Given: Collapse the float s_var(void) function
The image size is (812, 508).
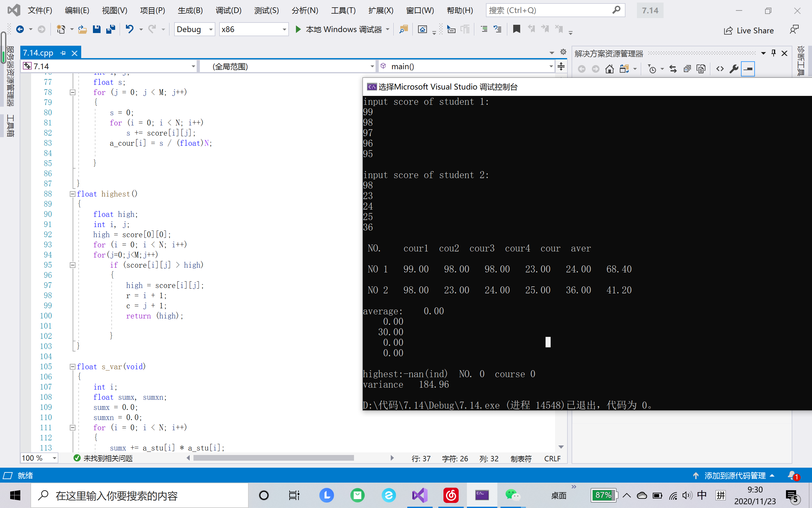Looking at the screenshot, I should pyautogui.click(x=72, y=366).
